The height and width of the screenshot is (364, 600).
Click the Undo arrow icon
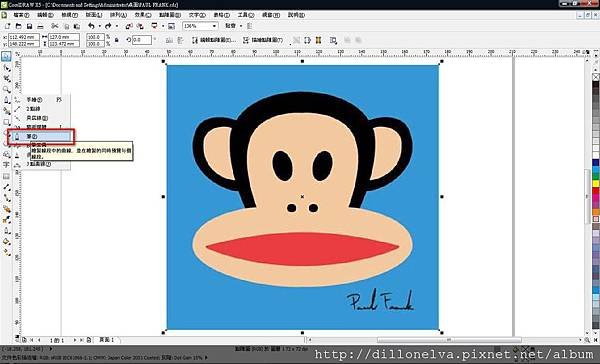pyautogui.click(x=91, y=26)
